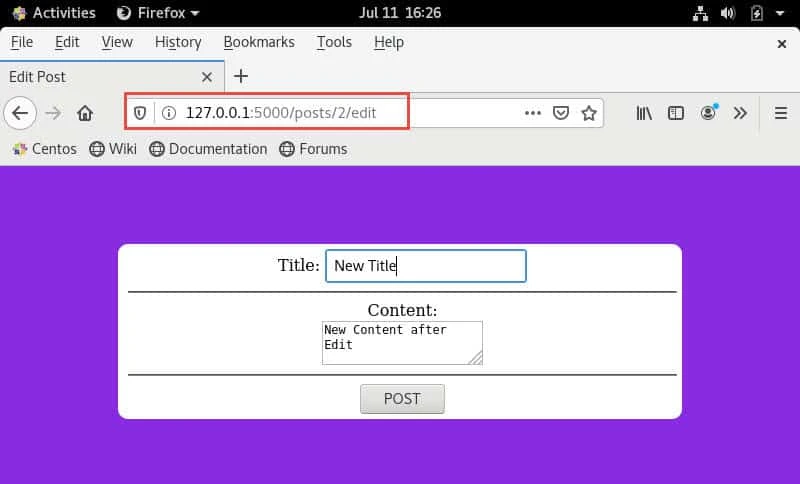Bookmark this page with the star
The width and height of the screenshot is (800, 484).
[x=589, y=113]
